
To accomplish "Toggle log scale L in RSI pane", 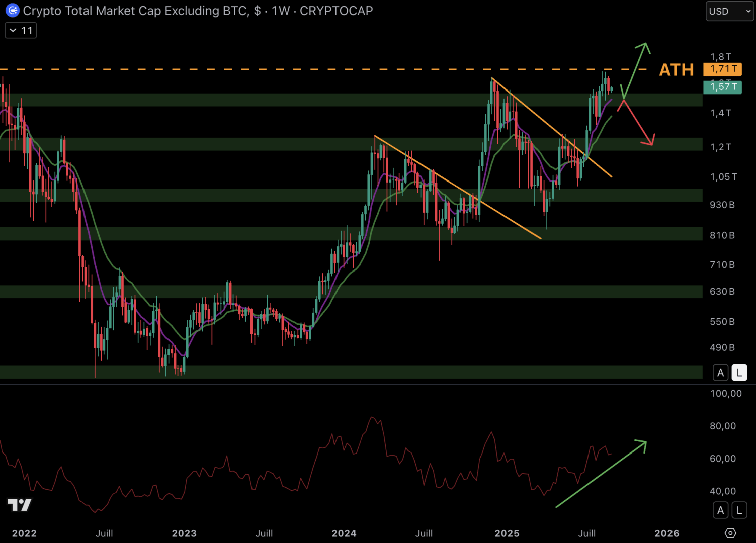I will click(x=739, y=510).
